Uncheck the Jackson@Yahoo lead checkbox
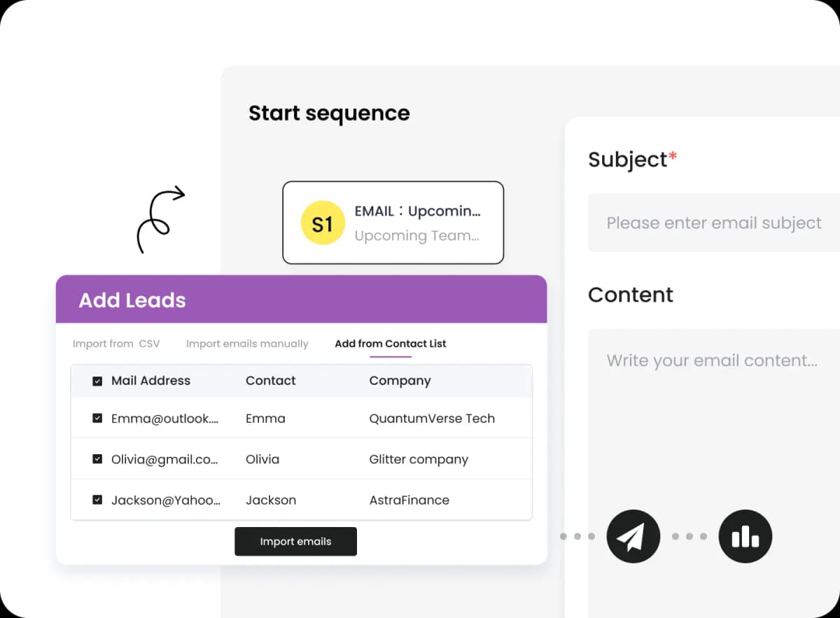The width and height of the screenshot is (840, 618). pos(97,500)
